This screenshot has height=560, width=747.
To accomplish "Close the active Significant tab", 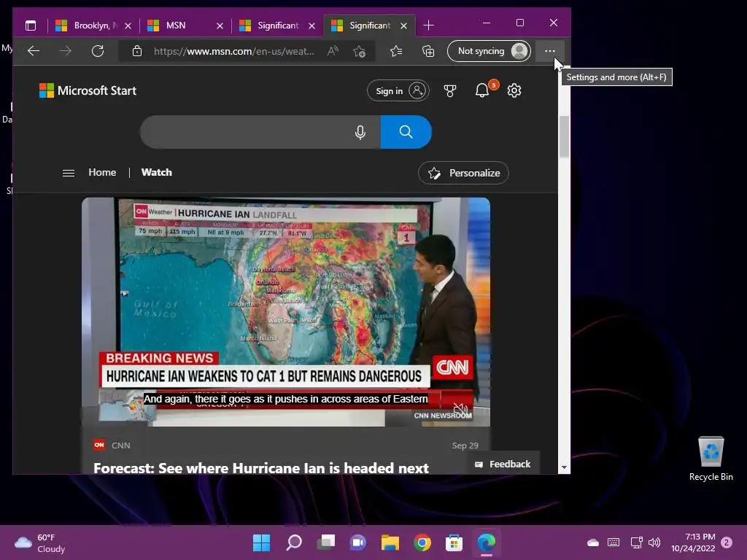I will (403, 26).
